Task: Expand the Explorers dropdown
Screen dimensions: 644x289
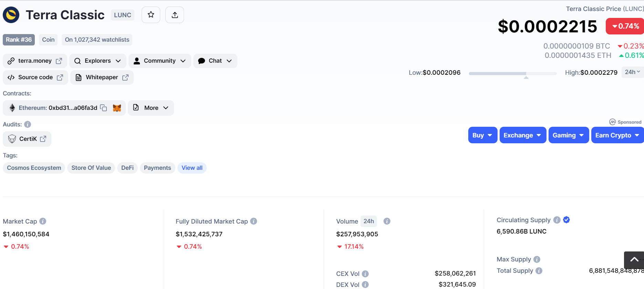Action: (x=98, y=61)
